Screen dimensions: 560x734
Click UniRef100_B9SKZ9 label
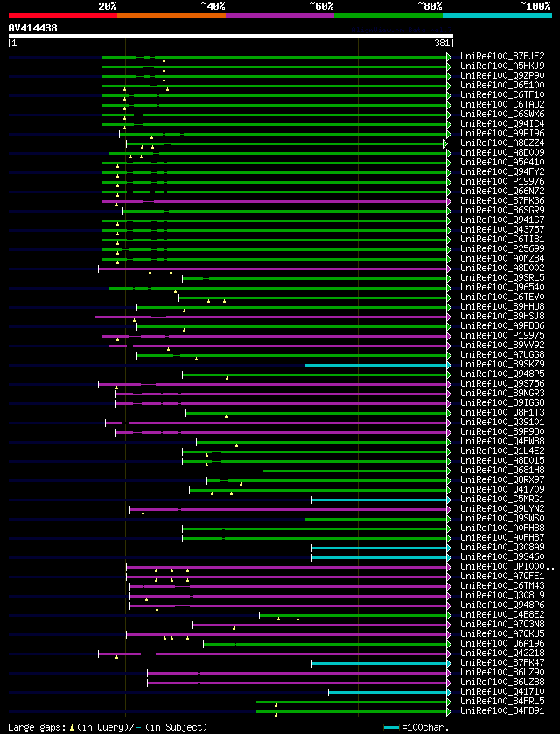tap(502, 365)
